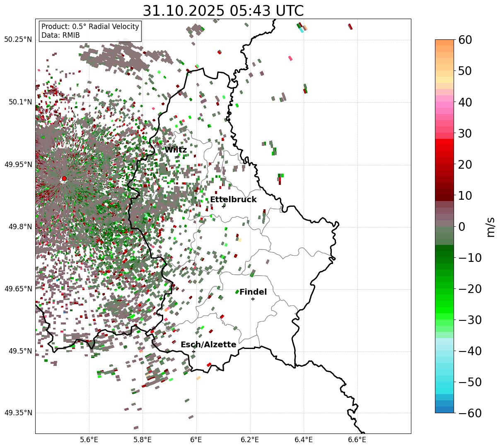Click the colorbar tick label −50

coord(470,382)
